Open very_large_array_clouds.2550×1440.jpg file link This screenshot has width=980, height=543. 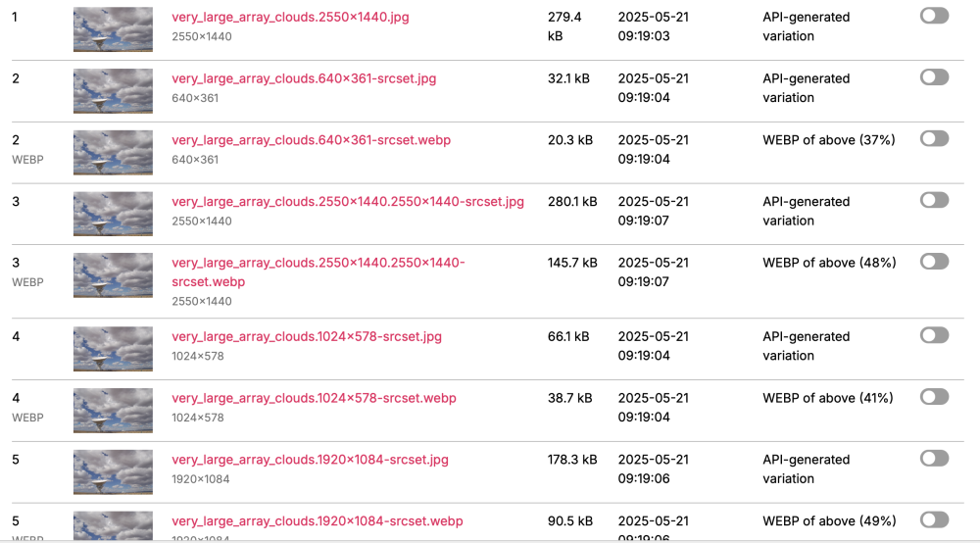[288, 18]
